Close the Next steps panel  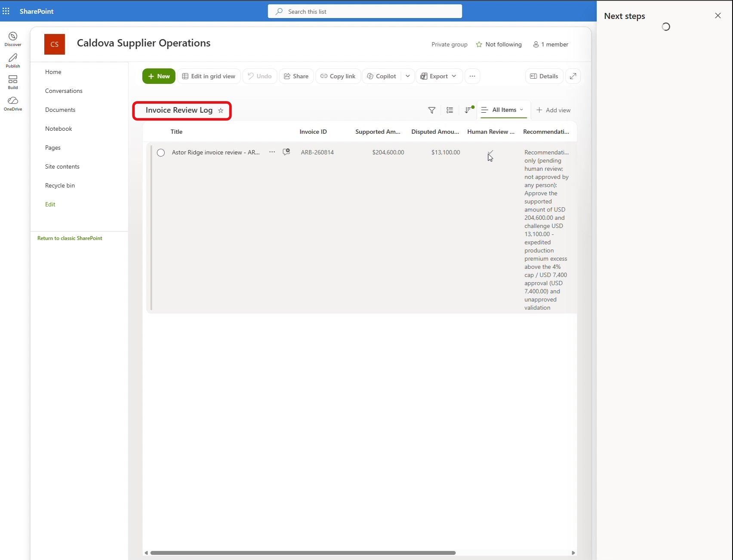click(x=718, y=16)
